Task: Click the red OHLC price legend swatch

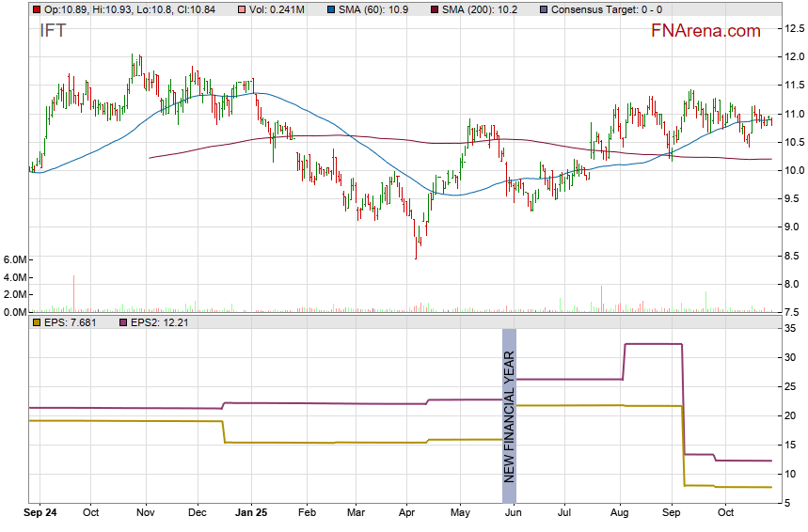Action: click(x=36, y=9)
